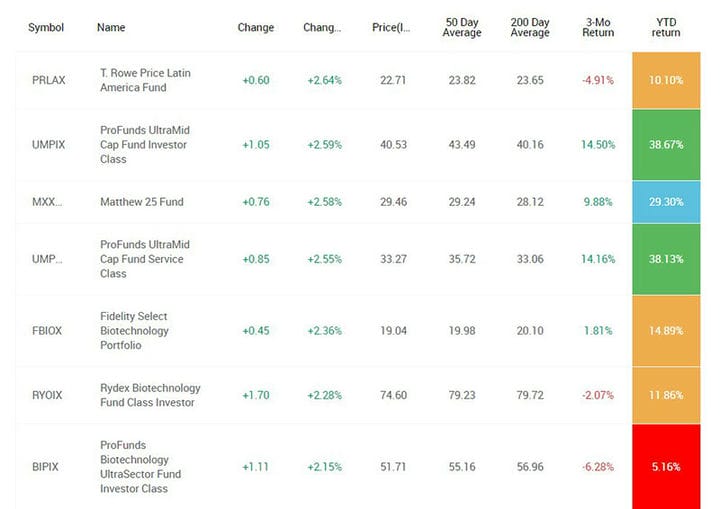720x509 pixels.
Task: Open the Matthew 25 Fund entry
Action: click(x=142, y=202)
